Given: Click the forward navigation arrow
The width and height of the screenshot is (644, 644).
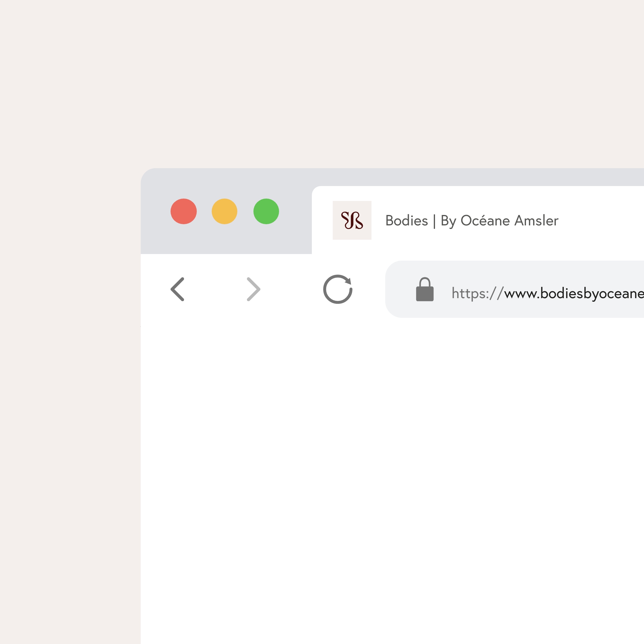Looking at the screenshot, I should pyautogui.click(x=253, y=289).
